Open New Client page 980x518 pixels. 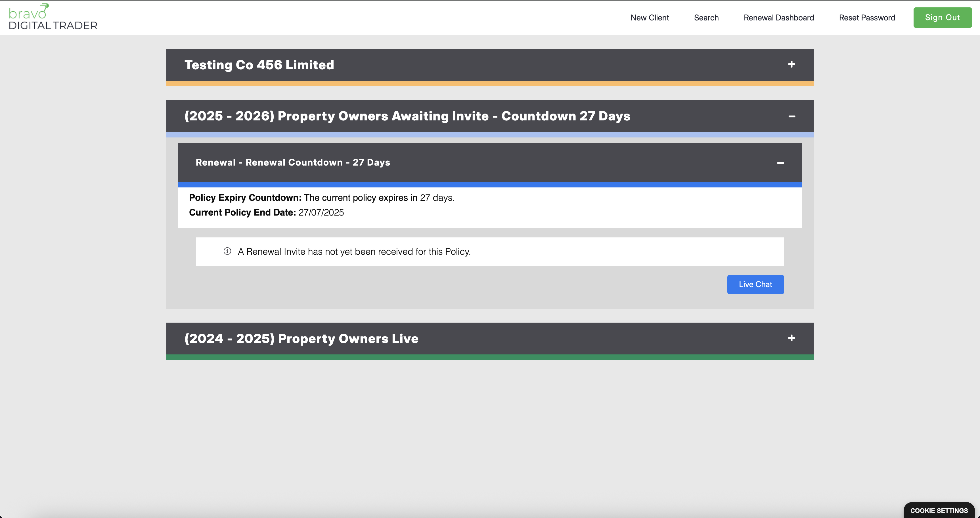click(x=649, y=18)
